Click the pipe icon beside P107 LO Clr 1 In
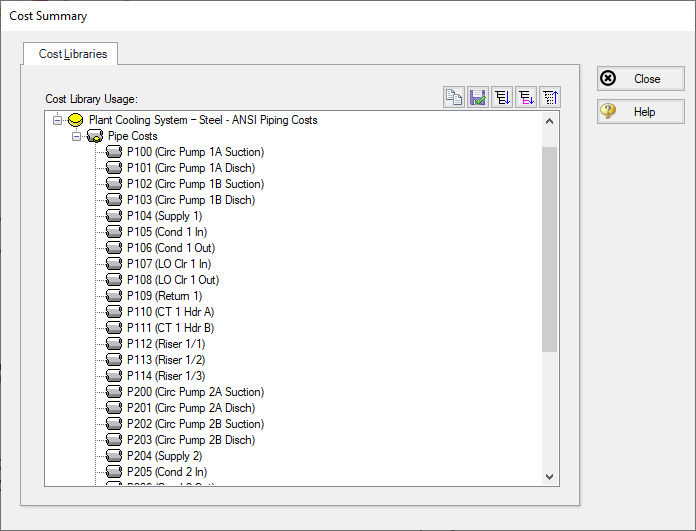This screenshot has width=696, height=531. tap(114, 264)
